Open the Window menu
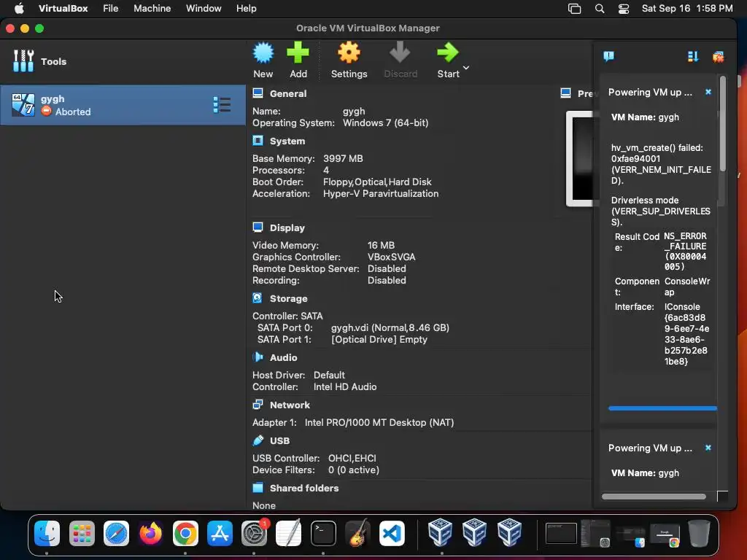The width and height of the screenshot is (747, 560). [x=204, y=9]
